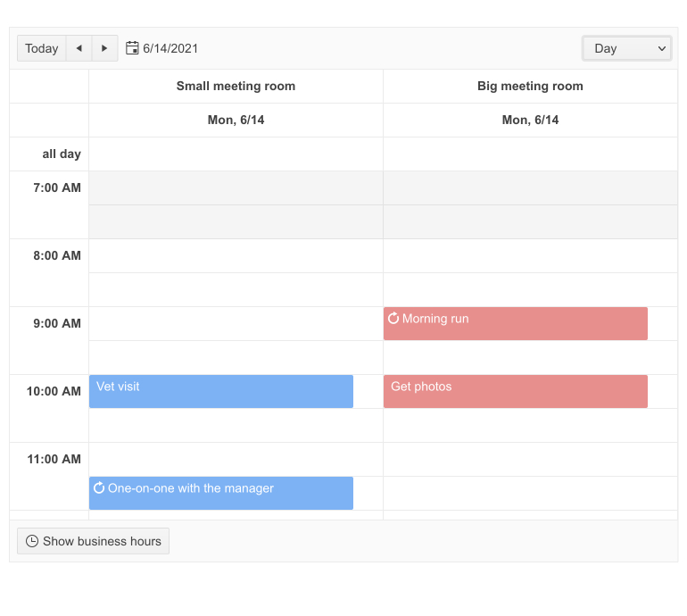Go to the previous day arrow
Screen dimensions: 687x616
tap(79, 48)
